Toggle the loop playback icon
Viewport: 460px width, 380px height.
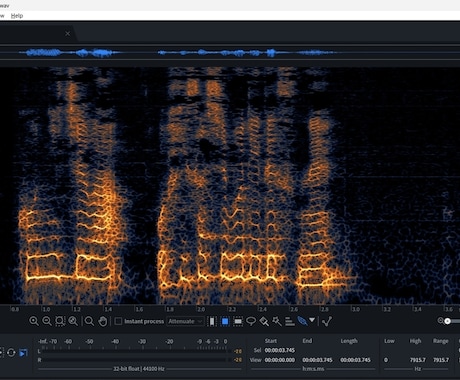[x=11, y=352]
